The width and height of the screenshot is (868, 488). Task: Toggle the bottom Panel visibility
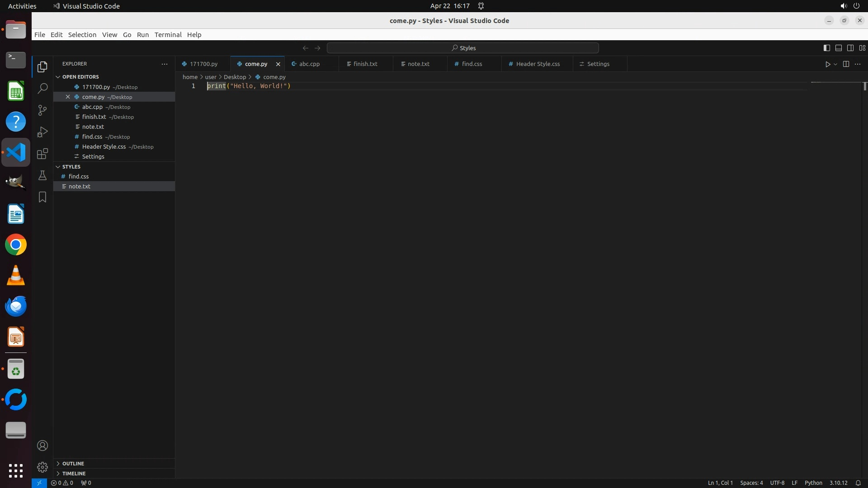[838, 48]
